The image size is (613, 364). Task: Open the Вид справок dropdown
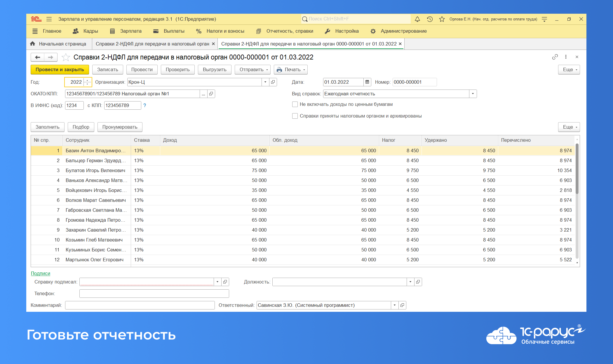point(473,94)
